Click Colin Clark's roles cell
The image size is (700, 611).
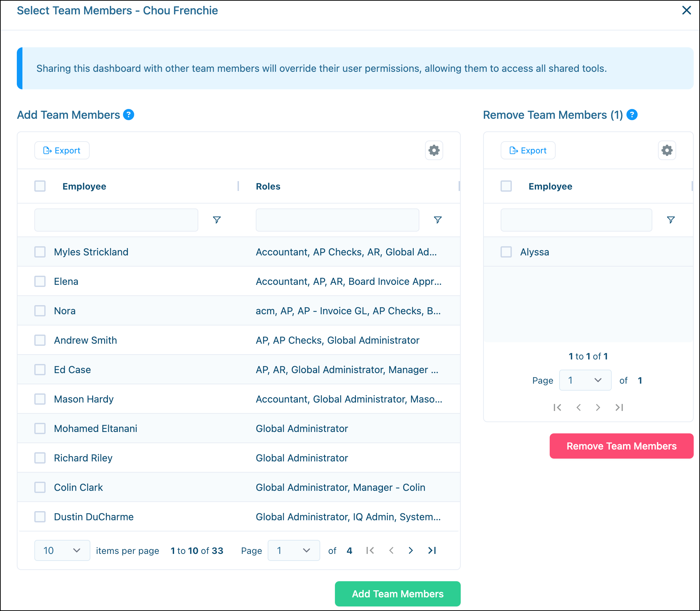tap(340, 487)
